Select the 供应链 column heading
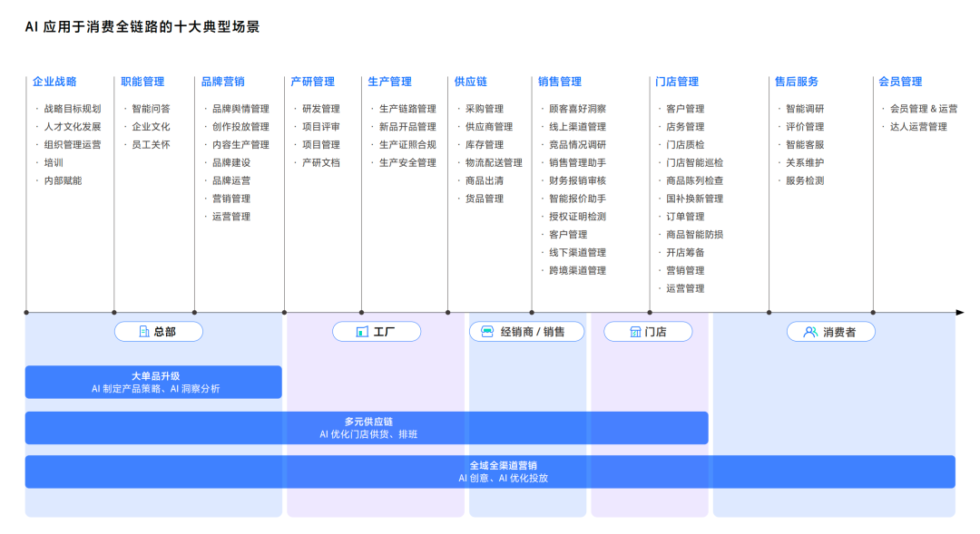This screenshot has height=534, width=980. pyautogui.click(x=470, y=82)
